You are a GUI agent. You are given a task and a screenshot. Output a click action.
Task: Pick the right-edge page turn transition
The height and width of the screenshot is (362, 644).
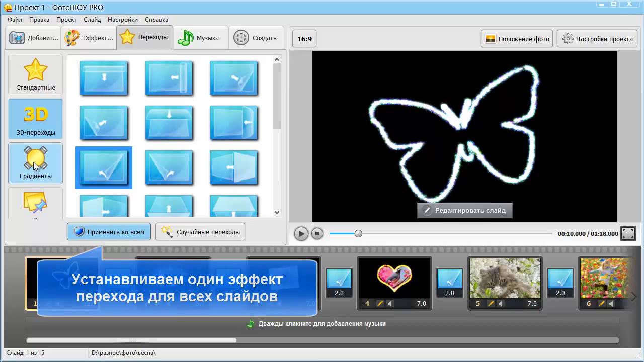click(x=234, y=123)
